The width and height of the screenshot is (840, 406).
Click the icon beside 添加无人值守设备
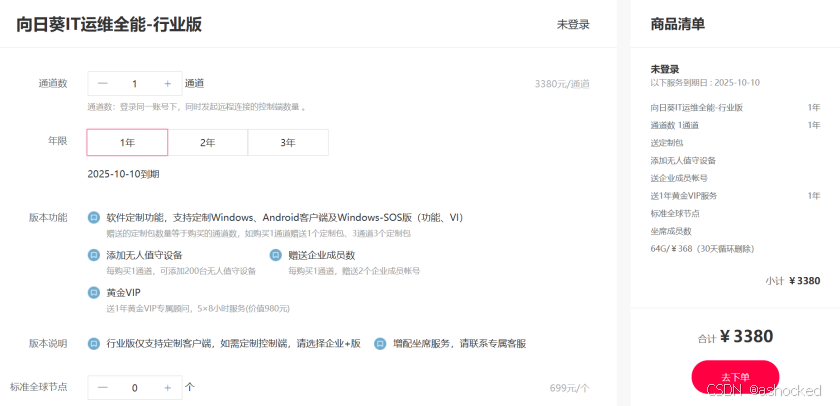click(x=94, y=255)
